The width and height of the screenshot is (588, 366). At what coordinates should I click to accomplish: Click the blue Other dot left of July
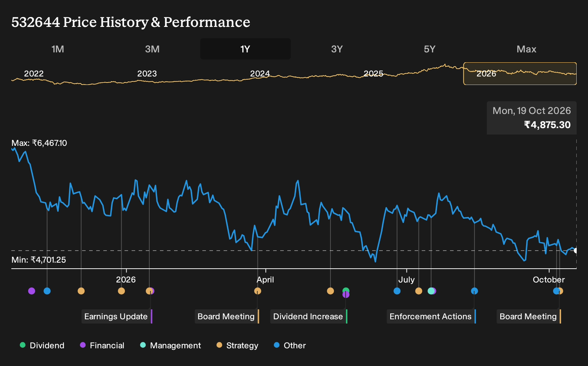[x=397, y=291]
